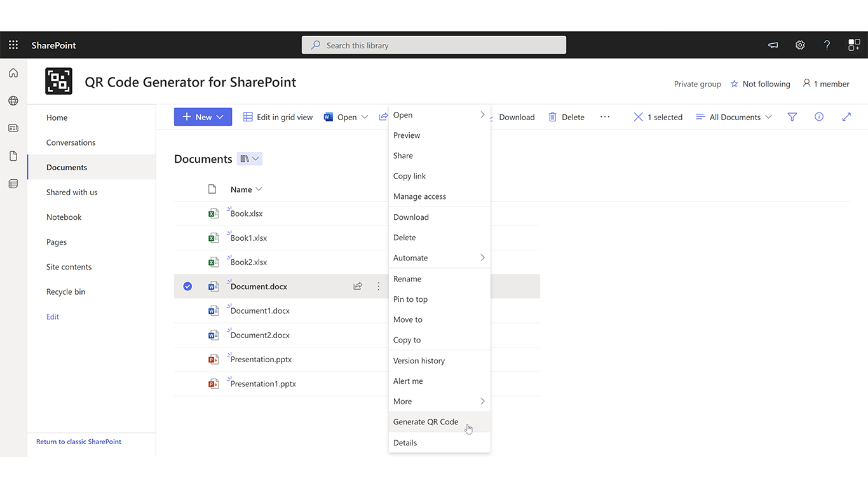This screenshot has width=868, height=488.
Task: Expand library to full screen
Action: [846, 117]
